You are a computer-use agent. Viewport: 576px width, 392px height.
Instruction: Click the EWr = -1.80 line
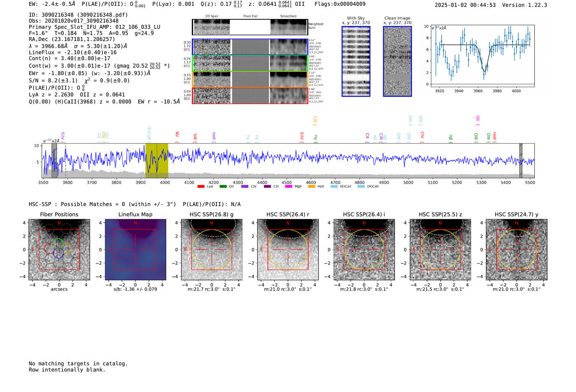90,73
